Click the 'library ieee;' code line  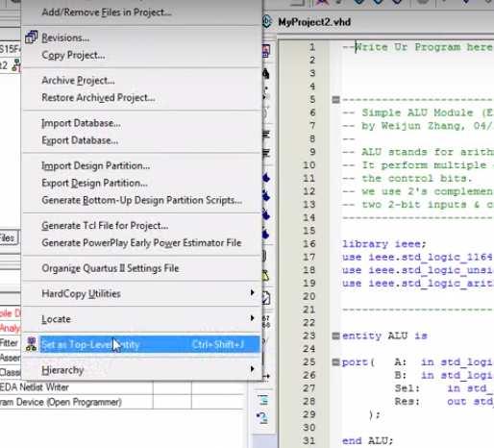[x=384, y=244]
